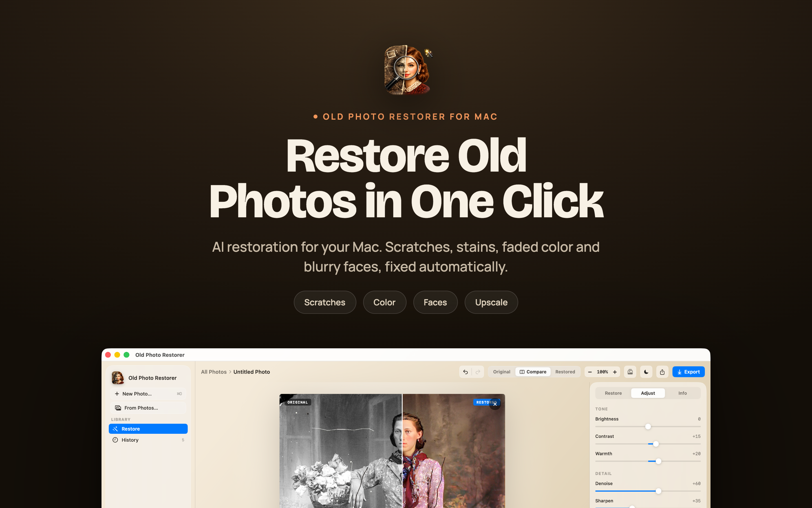This screenshot has height=508, width=812.
Task: Click the Sharpen label in Detail section
Action: point(604,501)
